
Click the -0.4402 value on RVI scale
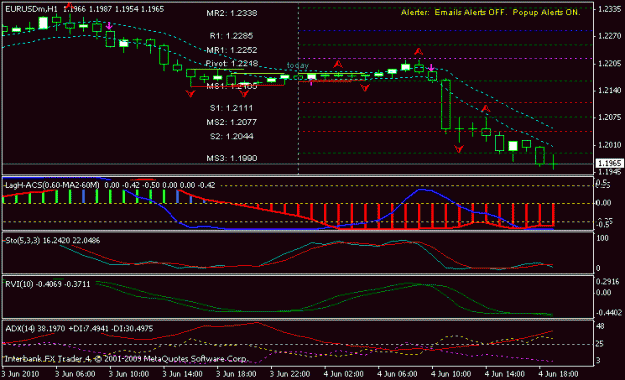coord(609,313)
